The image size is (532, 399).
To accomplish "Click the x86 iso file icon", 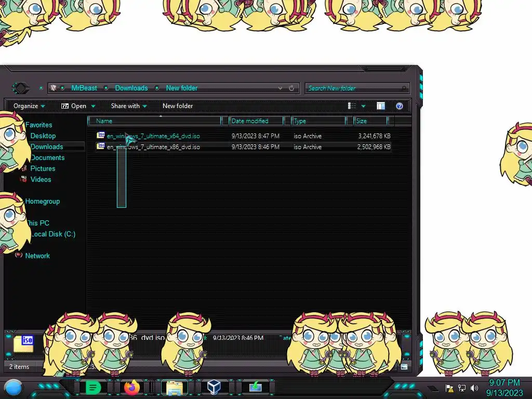I will click(101, 146).
